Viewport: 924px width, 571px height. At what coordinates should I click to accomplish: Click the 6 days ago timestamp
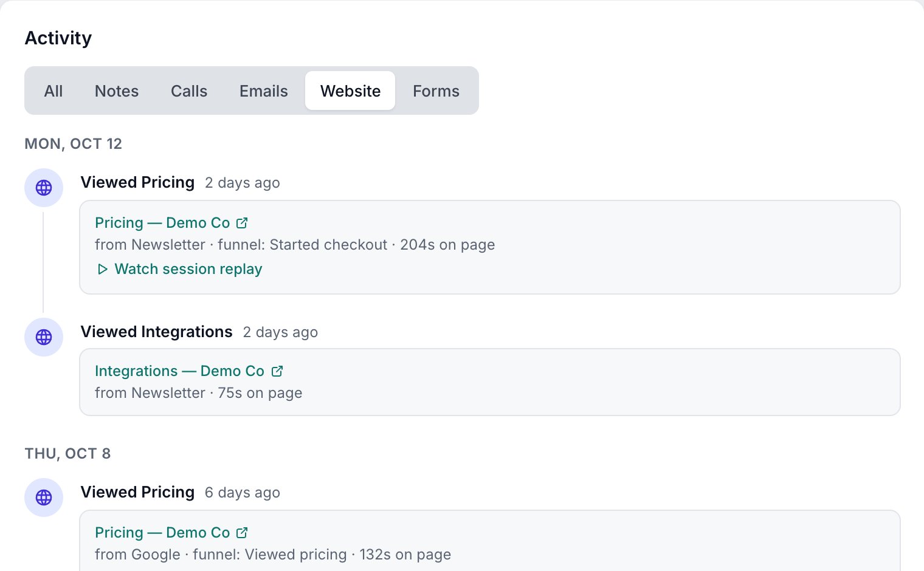pos(243,493)
